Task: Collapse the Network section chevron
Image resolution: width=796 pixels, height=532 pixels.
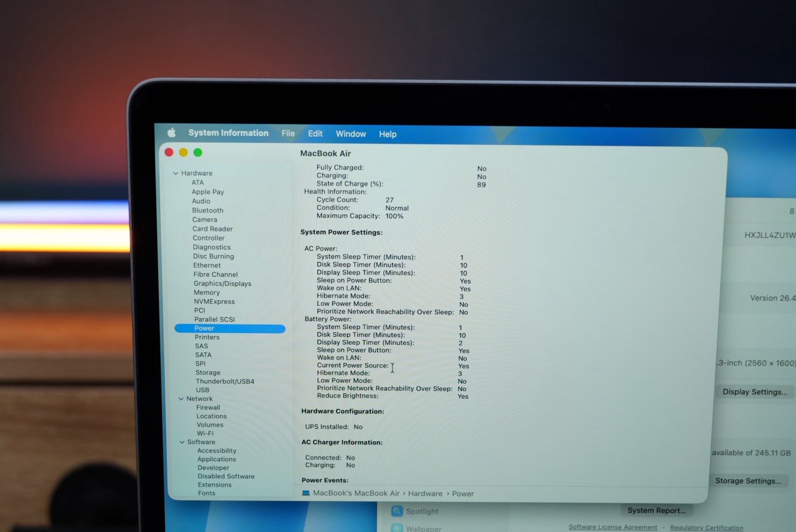Action: pyautogui.click(x=181, y=399)
